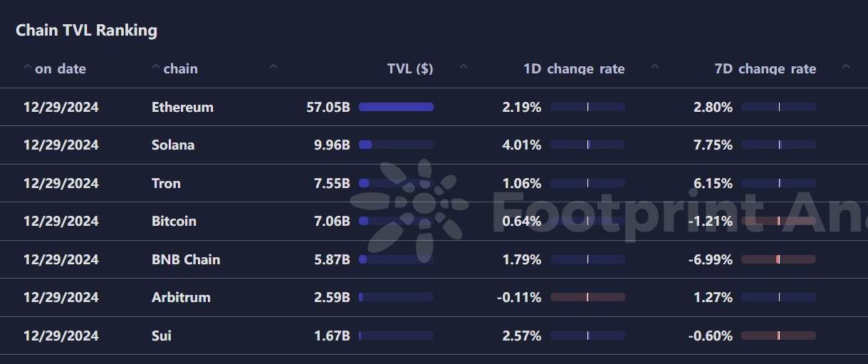Sort by the "TVL ($)" column header
The image size is (868, 364).
coord(410,69)
